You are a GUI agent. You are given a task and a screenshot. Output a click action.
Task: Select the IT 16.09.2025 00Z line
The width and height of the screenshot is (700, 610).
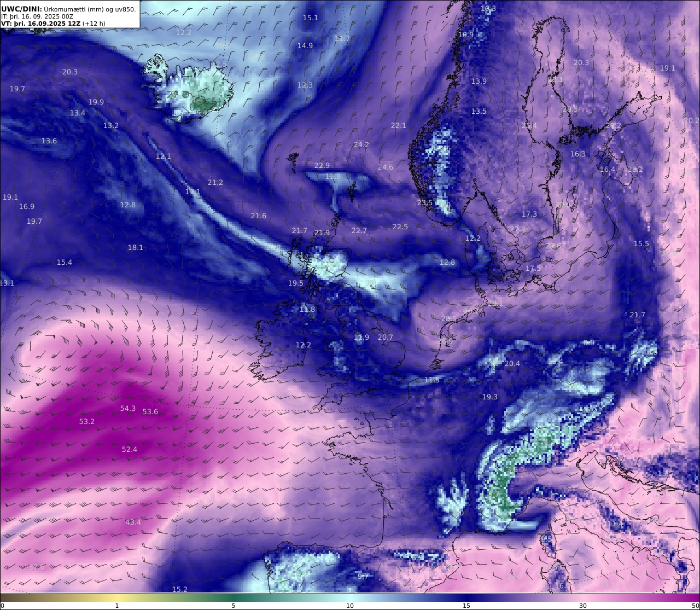point(37,16)
